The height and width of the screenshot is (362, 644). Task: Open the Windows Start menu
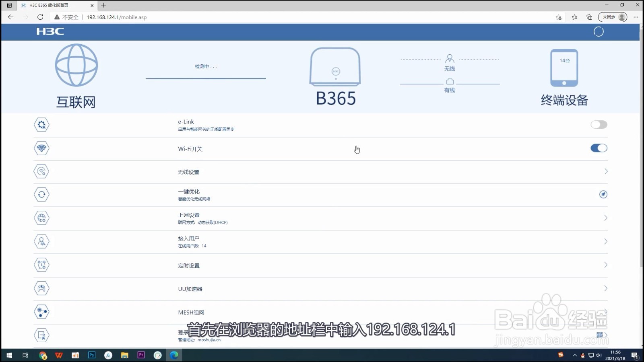pyautogui.click(x=9, y=355)
